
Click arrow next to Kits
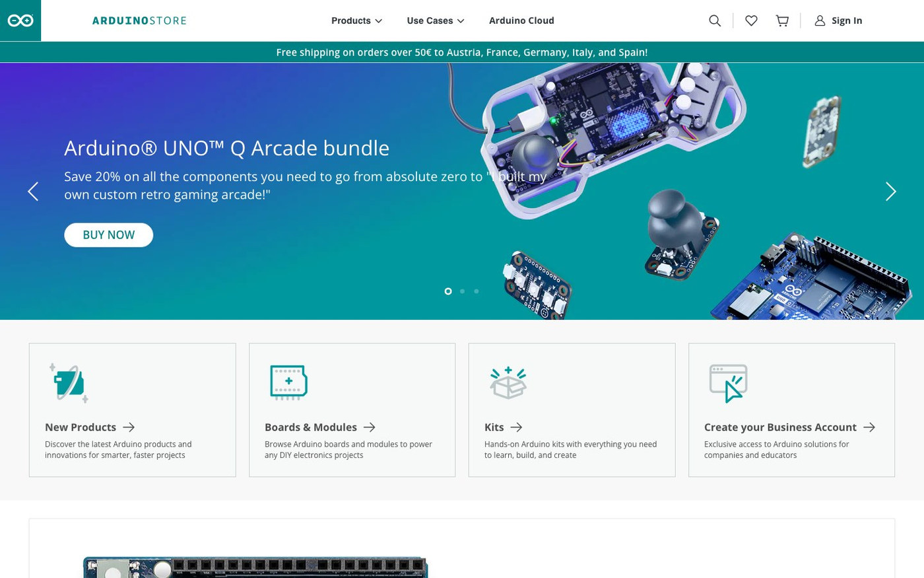point(516,427)
